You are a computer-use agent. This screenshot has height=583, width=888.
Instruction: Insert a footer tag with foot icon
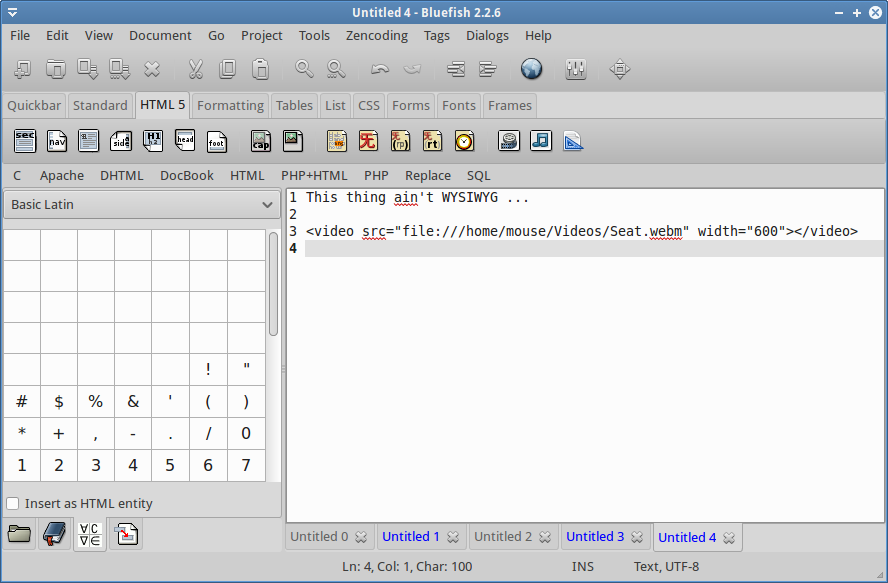click(x=216, y=141)
